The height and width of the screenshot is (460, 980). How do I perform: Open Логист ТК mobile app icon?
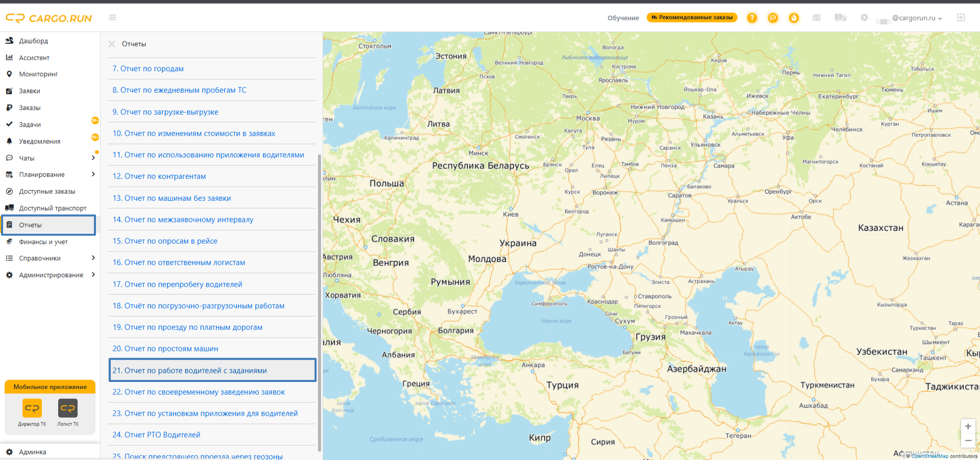tap(68, 408)
